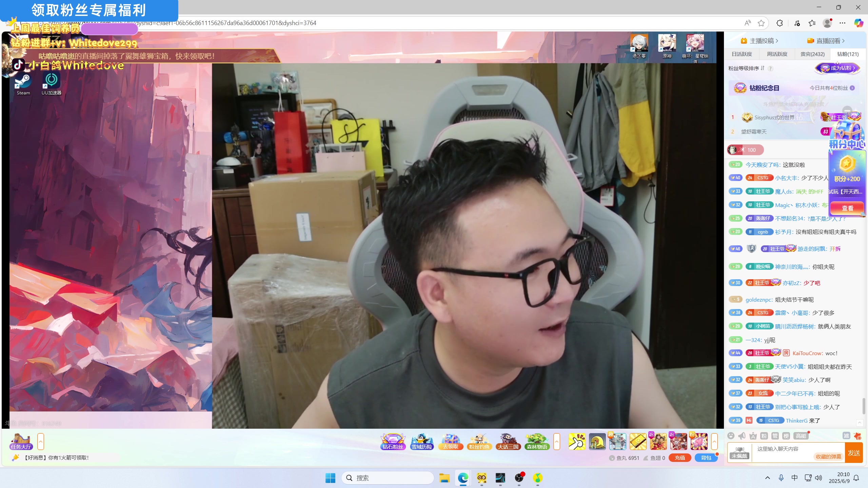Image resolution: width=868 pixels, height=488 pixels.
Task: Open the browser profile avatar
Action: point(827,23)
